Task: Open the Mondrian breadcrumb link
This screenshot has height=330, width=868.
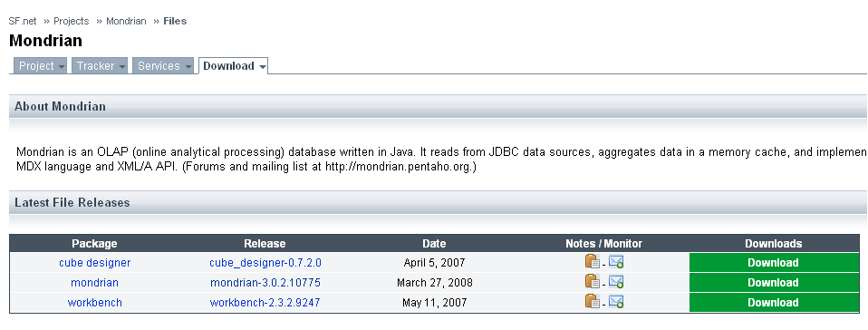Action: tap(126, 21)
